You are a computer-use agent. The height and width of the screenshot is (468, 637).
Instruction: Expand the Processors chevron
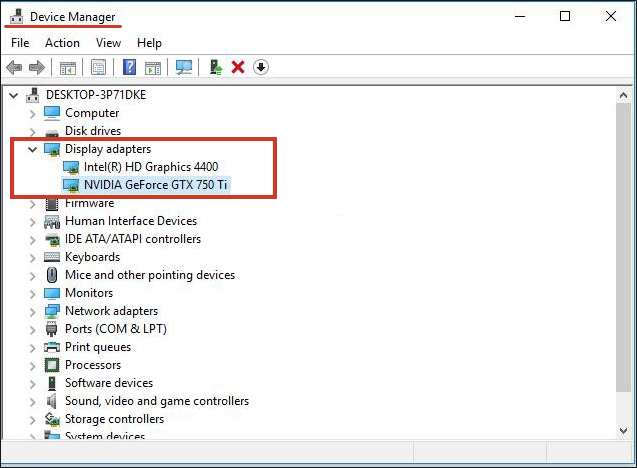click(33, 366)
